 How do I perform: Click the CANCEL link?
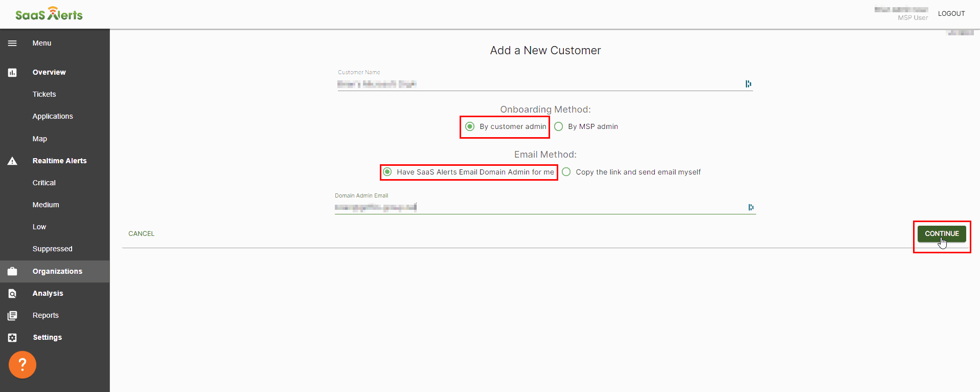[141, 234]
